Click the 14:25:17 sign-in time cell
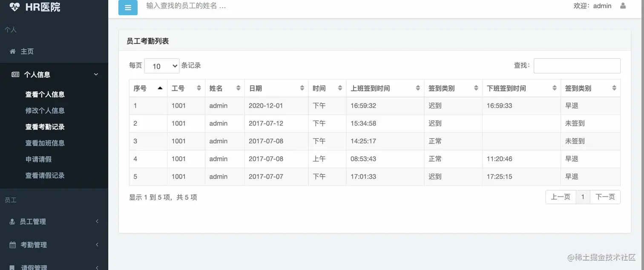The height and width of the screenshot is (270, 644). coord(385,141)
